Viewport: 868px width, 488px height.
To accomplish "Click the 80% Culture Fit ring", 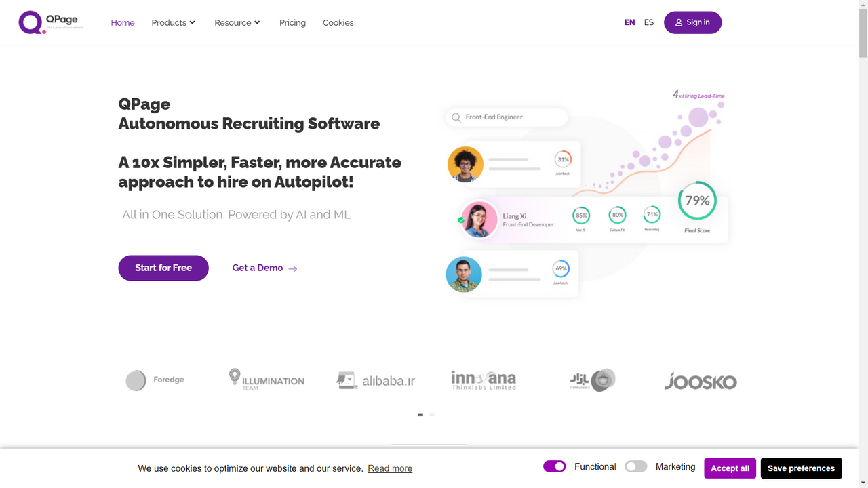I will pos(617,216).
